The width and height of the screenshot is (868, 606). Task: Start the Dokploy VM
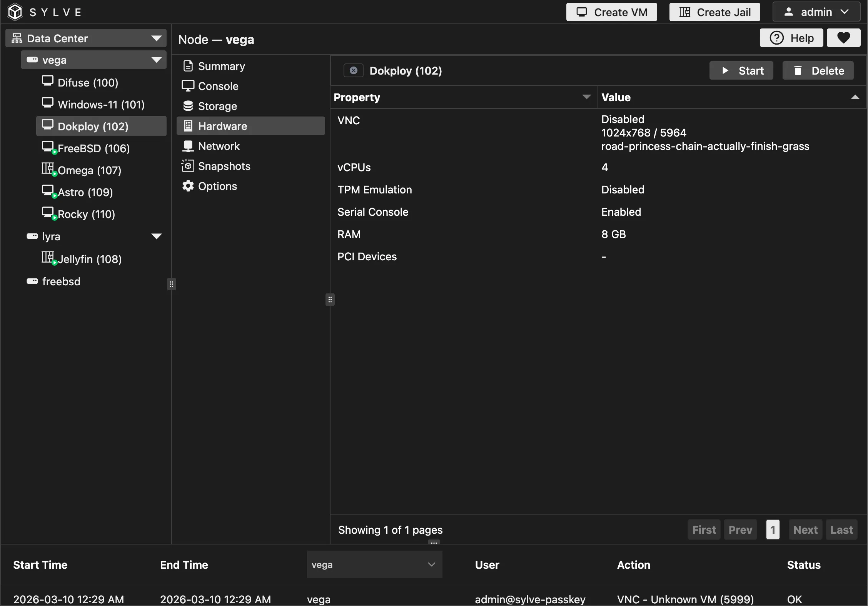coord(741,71)
